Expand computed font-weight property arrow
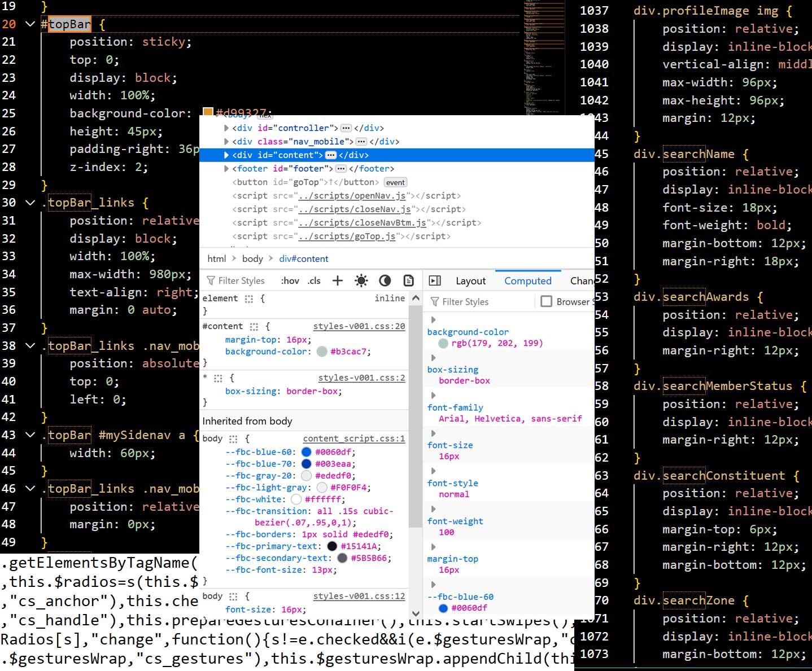812x671 pixels. pyautogui.click(x=434, y=509)
